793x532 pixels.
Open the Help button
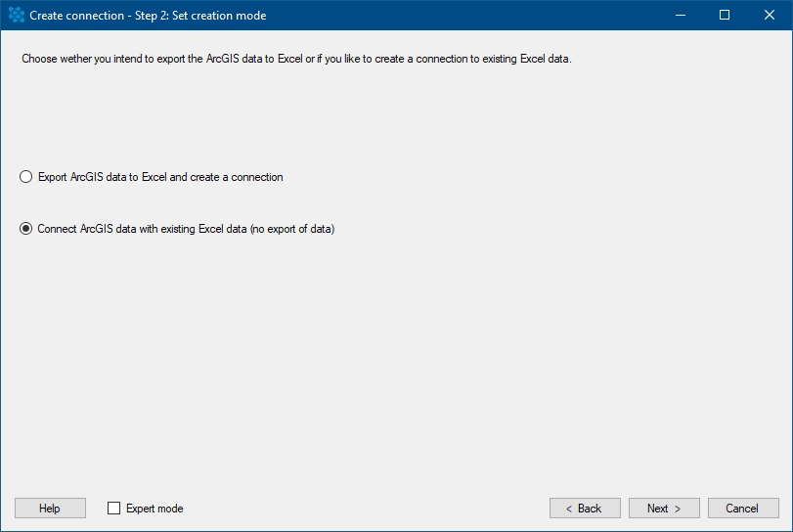[x=50, y=508]
